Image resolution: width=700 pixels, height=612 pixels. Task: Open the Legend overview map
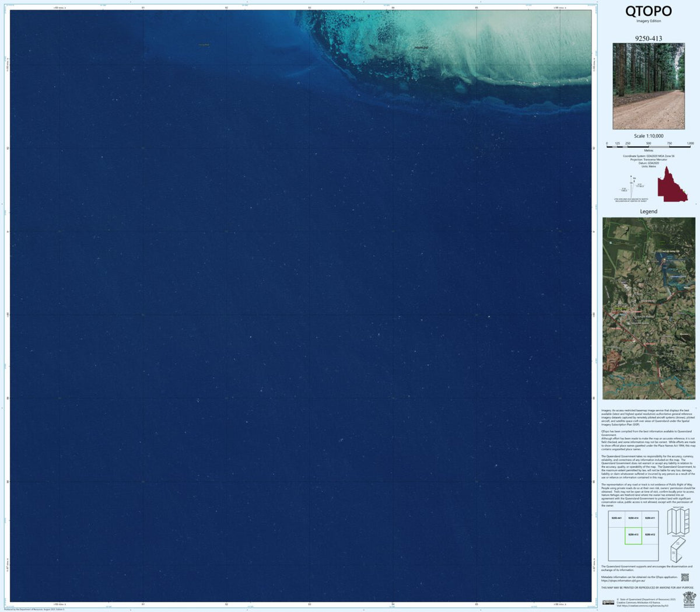649,306
